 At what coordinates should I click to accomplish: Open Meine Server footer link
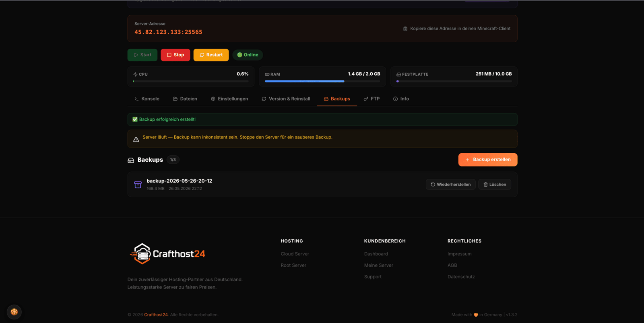pyautogui.click(x=379, y=265)
